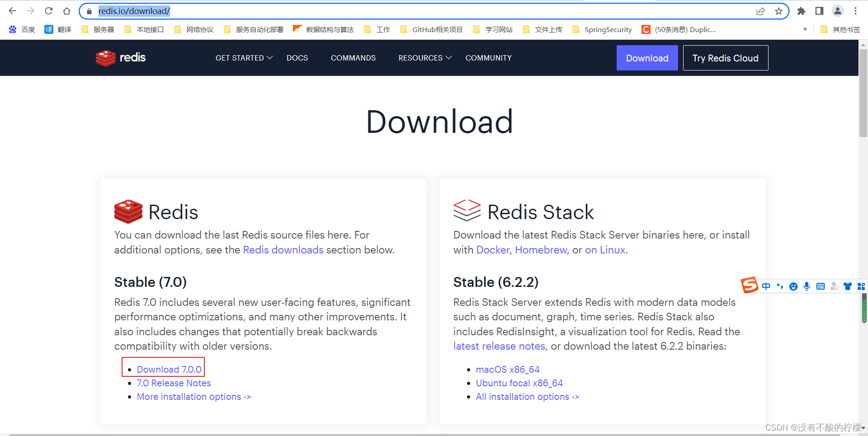868x436 pixels.
Task: Open the (50条消息) Duplic... bookmark
Action: (x=679, y=29)
